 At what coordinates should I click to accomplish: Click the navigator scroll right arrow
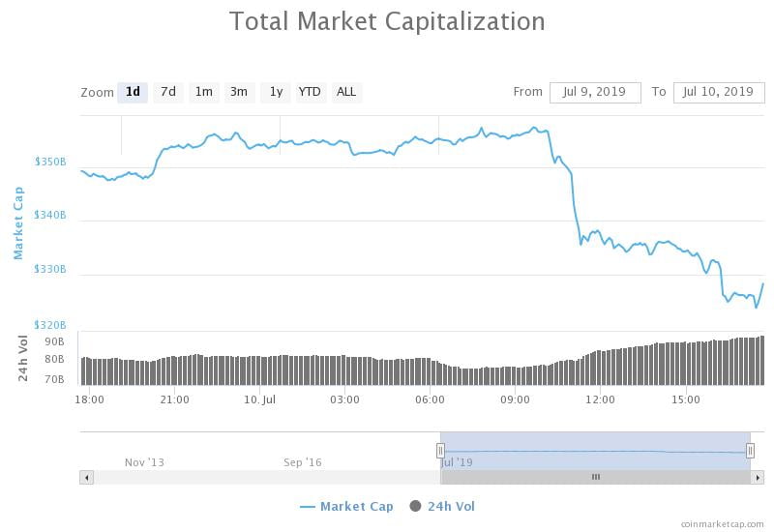758,477
